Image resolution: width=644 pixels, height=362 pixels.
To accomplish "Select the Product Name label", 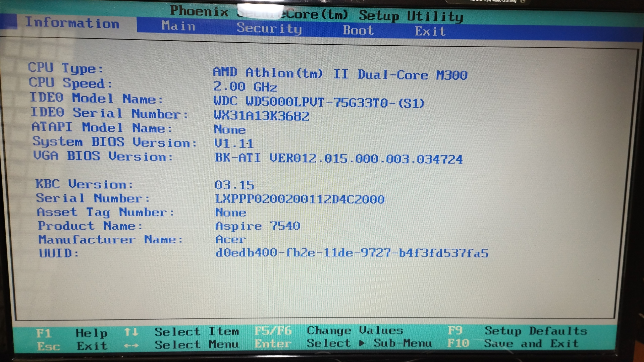I will point(90,226).
